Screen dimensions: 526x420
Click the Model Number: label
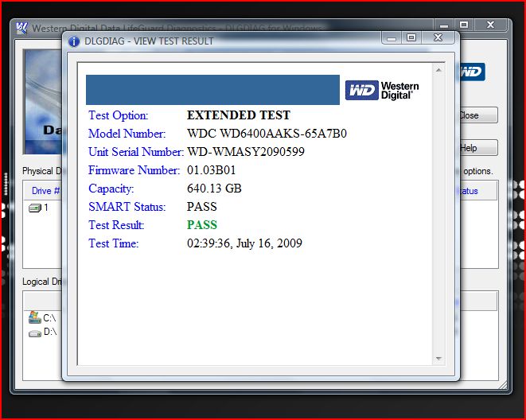127,134
